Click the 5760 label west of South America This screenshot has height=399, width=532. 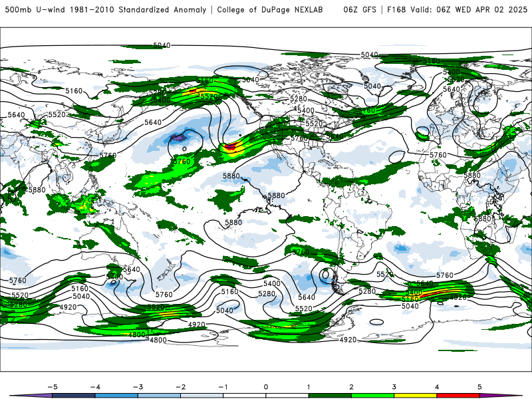click(301, 252)
